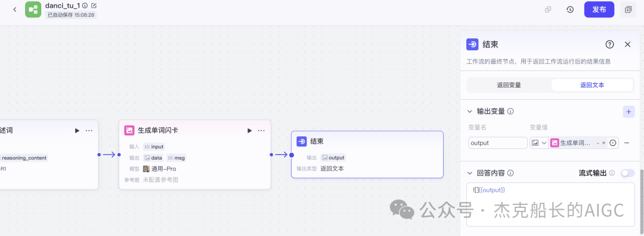Screen dimensions: 644x236
Task: Open more options on 生成单词闪卡 node
Action: point(261,131)
